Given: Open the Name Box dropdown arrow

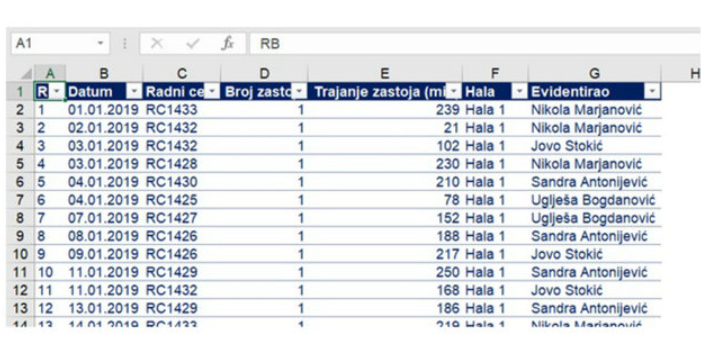Looking at the screenshot, I should [101, 43].
